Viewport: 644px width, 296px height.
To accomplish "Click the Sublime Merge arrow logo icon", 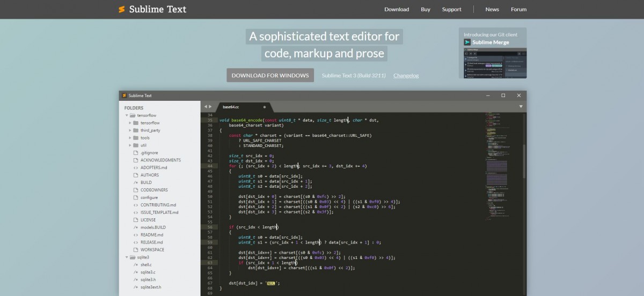I will coord(467,42).
